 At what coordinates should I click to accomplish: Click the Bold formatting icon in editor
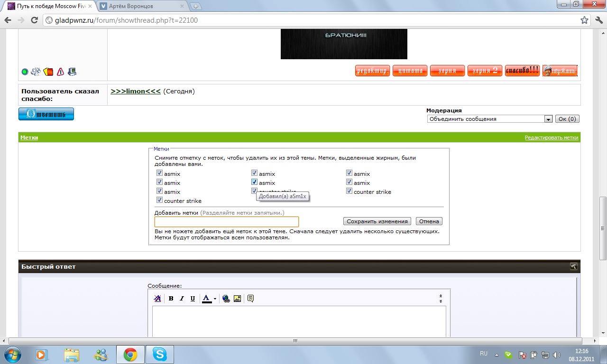[171, 299]
